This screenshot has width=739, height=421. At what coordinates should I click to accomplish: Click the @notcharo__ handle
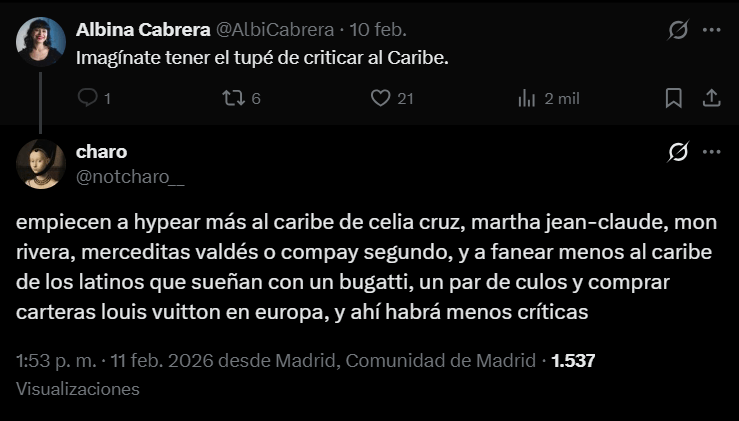tap(130, 176)
